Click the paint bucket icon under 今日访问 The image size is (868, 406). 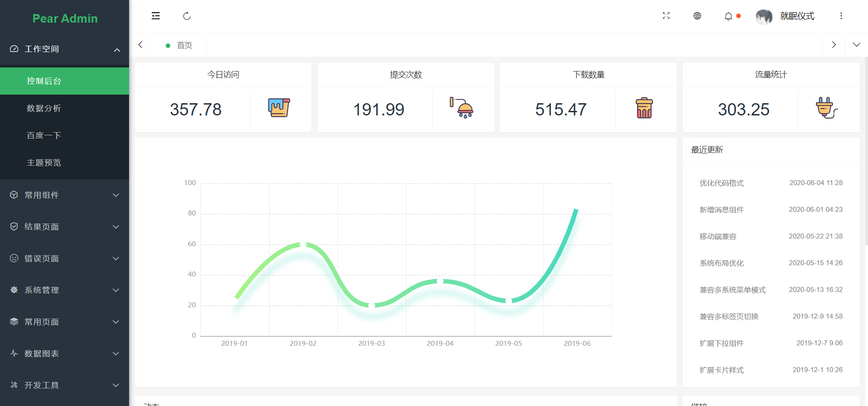coord(279,108)
